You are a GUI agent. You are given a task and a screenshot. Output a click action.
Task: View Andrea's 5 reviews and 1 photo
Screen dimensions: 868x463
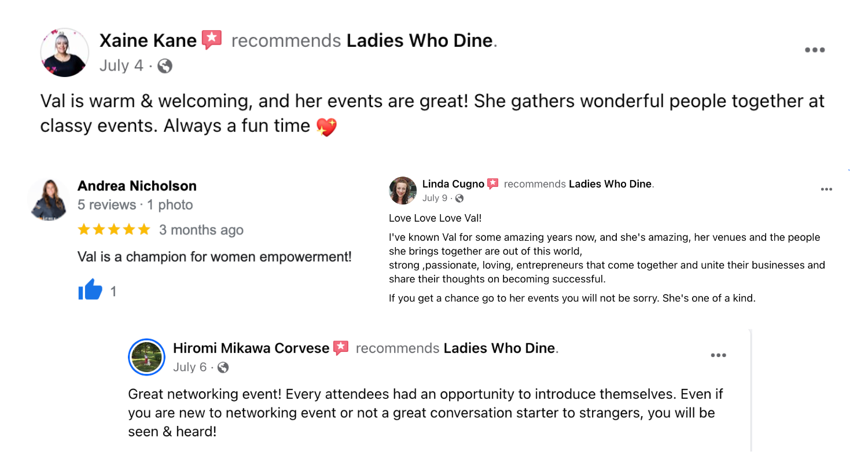coord(135,205)
